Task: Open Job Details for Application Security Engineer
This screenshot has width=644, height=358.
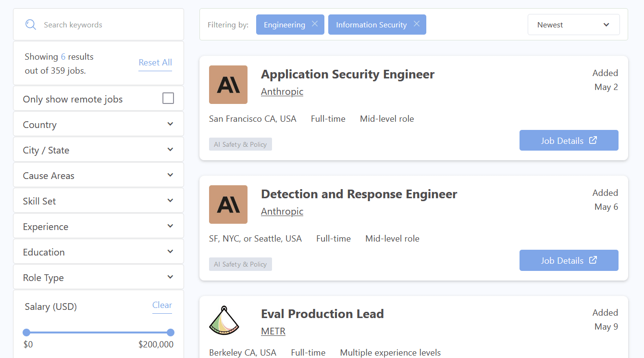Action: tap(569, 141)
